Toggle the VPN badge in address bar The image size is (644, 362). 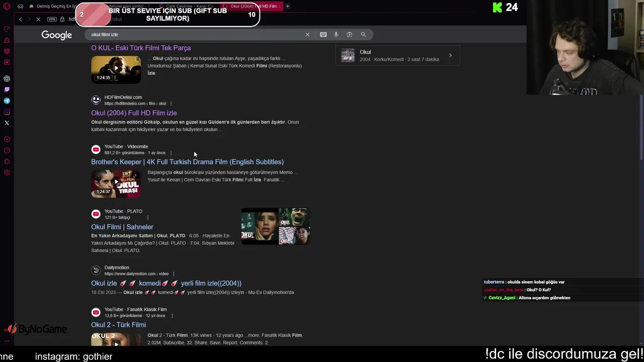pos(52,19)
